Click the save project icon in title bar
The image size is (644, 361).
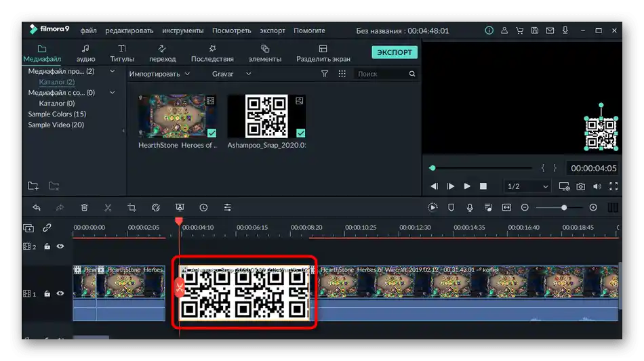click(535, 30)
